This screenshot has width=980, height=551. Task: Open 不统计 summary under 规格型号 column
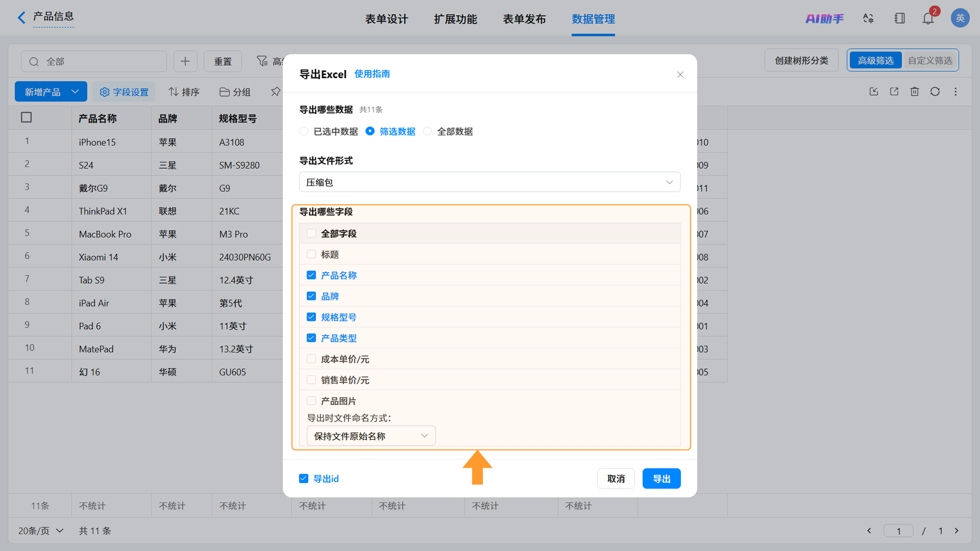tap(232, 506)
